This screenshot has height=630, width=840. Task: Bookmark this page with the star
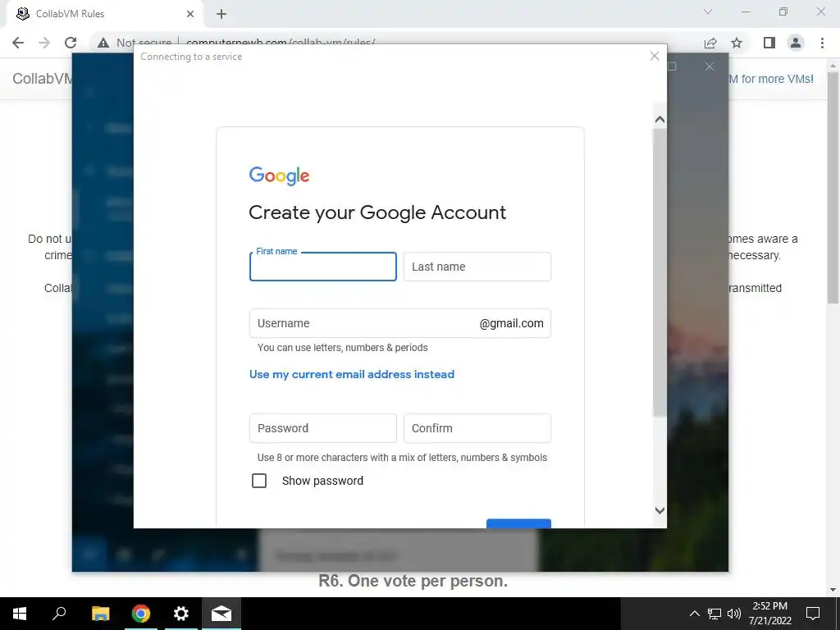point(737,43)
